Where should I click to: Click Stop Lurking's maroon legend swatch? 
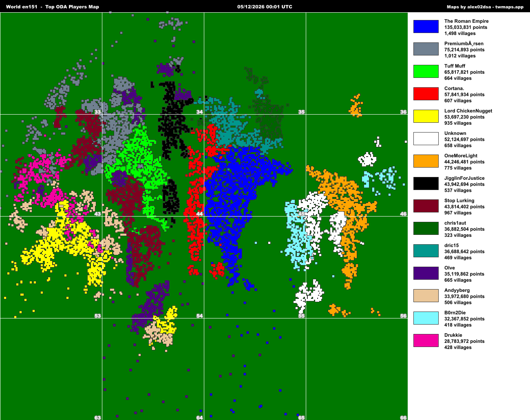426,206
